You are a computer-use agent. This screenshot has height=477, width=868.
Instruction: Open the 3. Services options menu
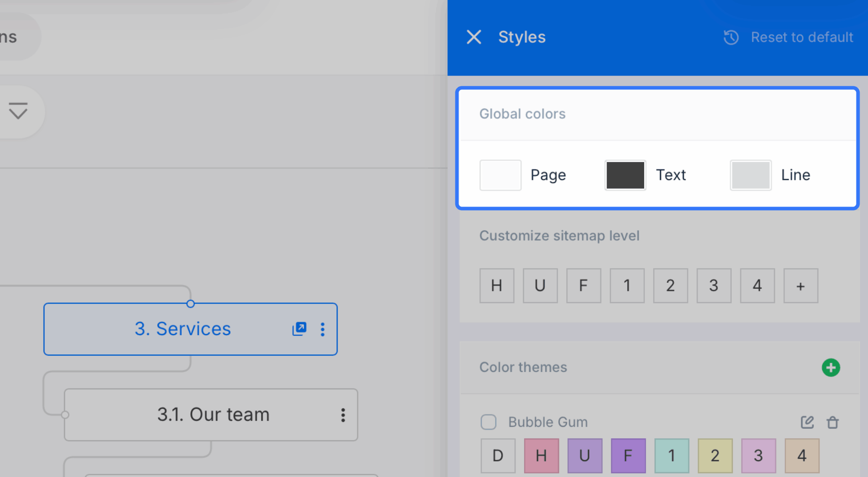click(x=322, y=329)
